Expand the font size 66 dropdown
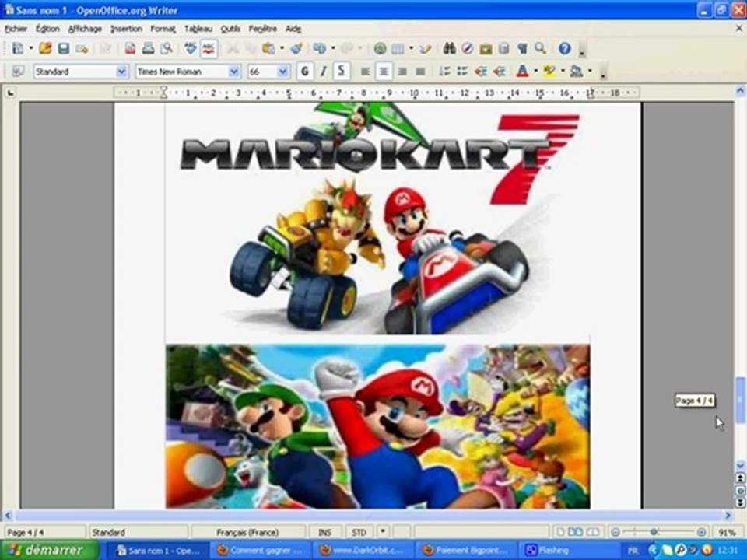 [x=283, y=72]
